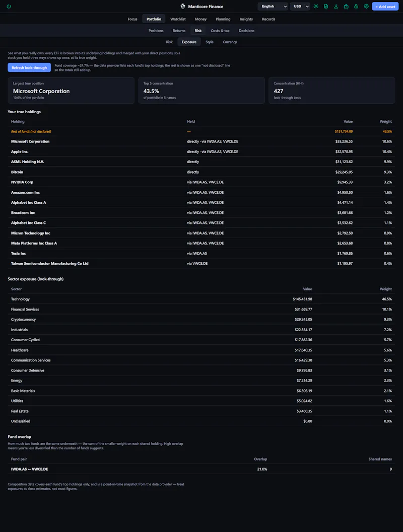The width and height of the screenshot is (403, 532).
Task: Select the Portfolio tab
Action: (x=154, y=19)
